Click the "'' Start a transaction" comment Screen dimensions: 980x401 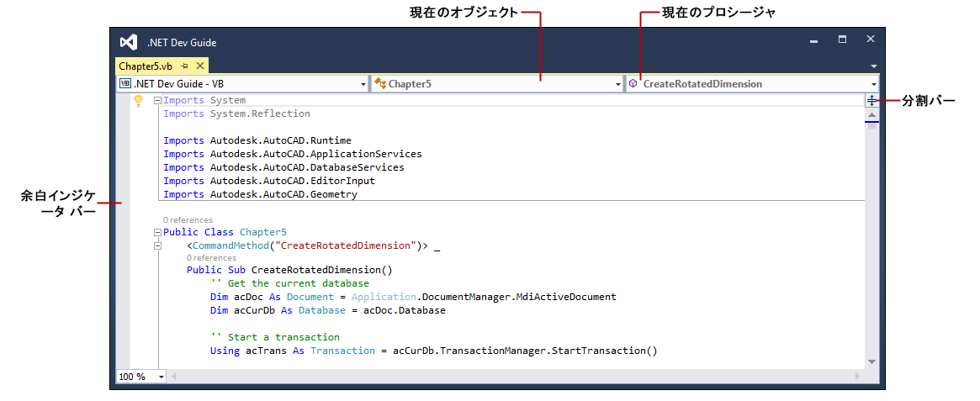click(275, 336)
